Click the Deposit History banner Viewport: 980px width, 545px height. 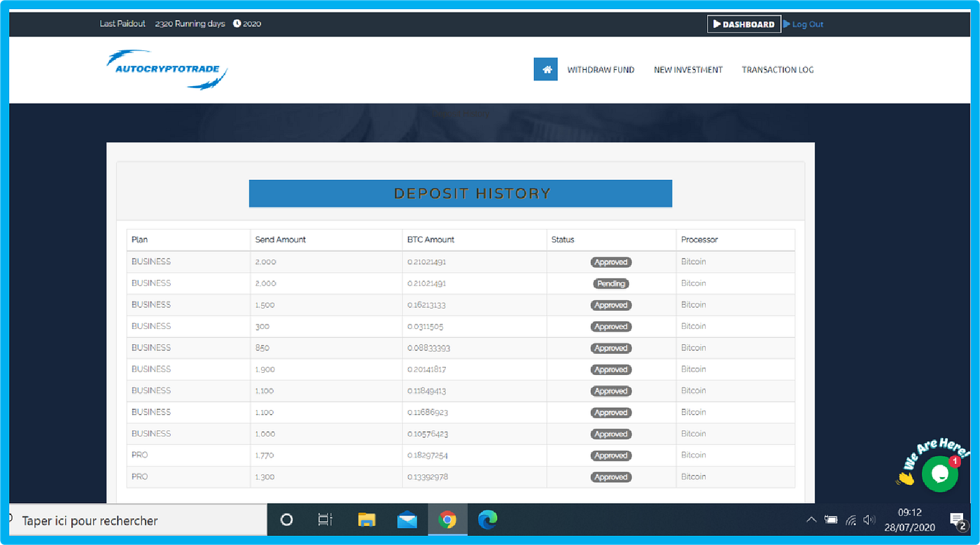(461, 193)
